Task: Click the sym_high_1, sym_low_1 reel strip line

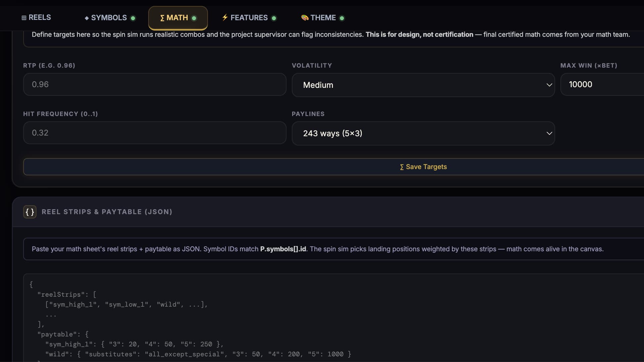Action: point(126,304)
